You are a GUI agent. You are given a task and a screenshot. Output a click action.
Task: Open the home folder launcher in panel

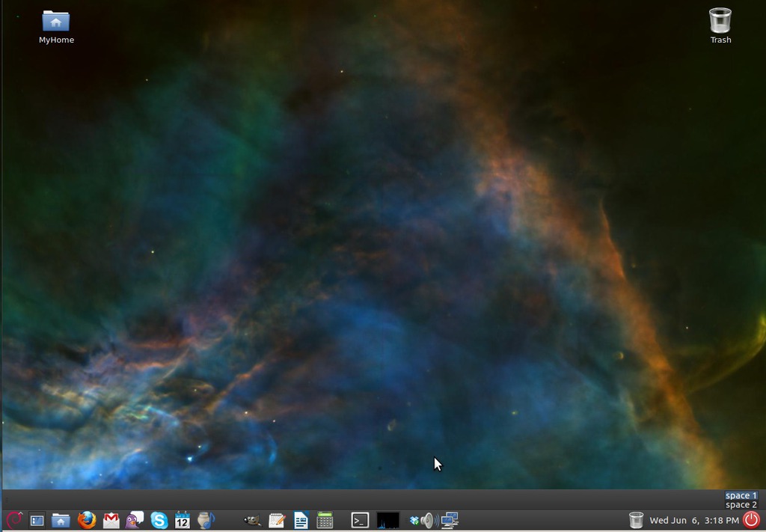[61, 521]
